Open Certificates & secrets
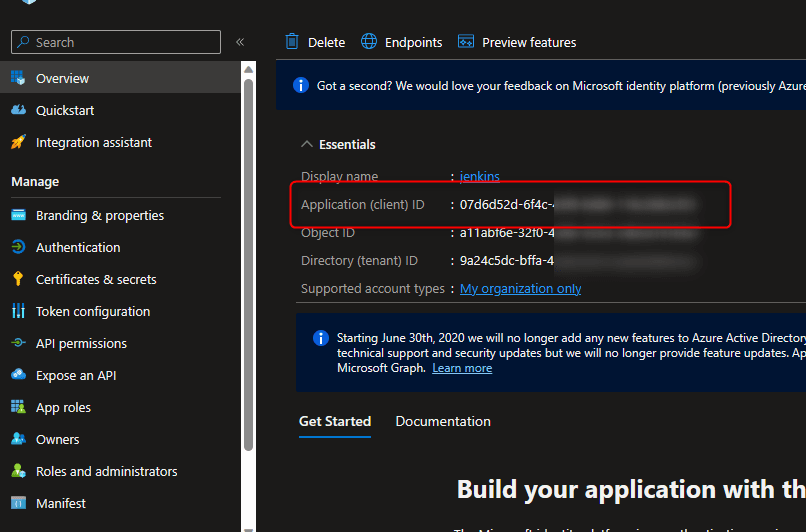806x532 pixels. 96,279
